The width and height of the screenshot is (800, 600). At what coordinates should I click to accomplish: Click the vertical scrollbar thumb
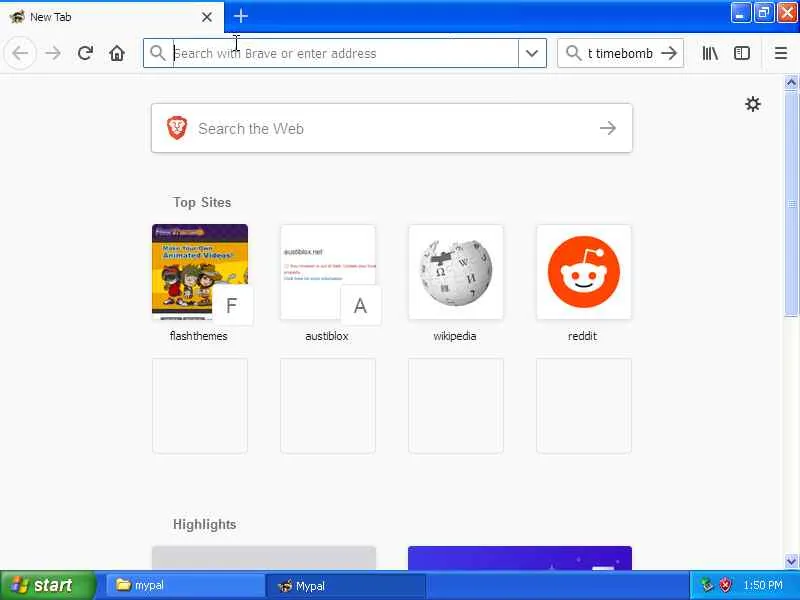791,204
